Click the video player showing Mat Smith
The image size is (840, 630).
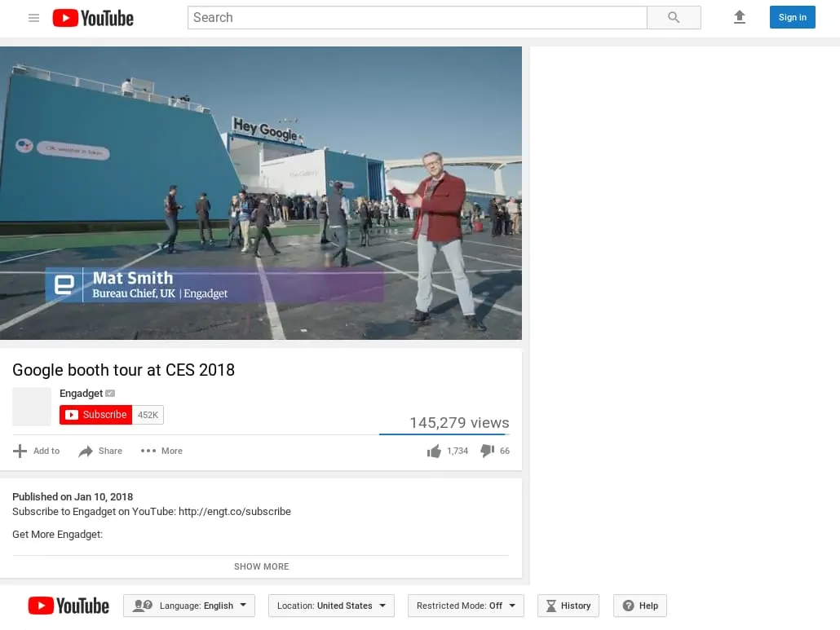click(x=261, y=193)
